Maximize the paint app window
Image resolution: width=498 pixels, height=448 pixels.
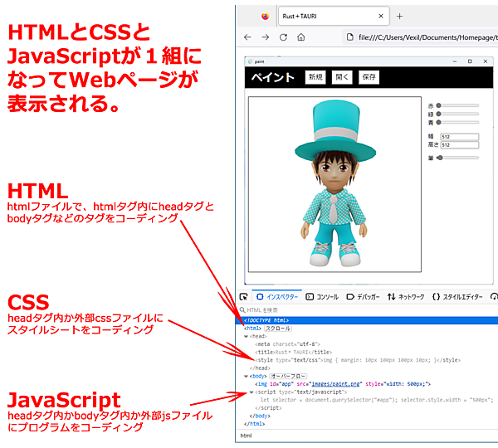470,61
